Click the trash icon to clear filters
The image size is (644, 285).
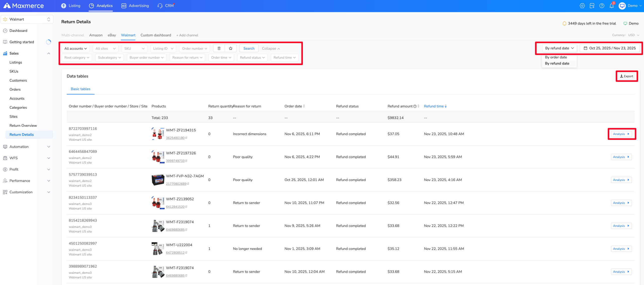pos(219,48)
